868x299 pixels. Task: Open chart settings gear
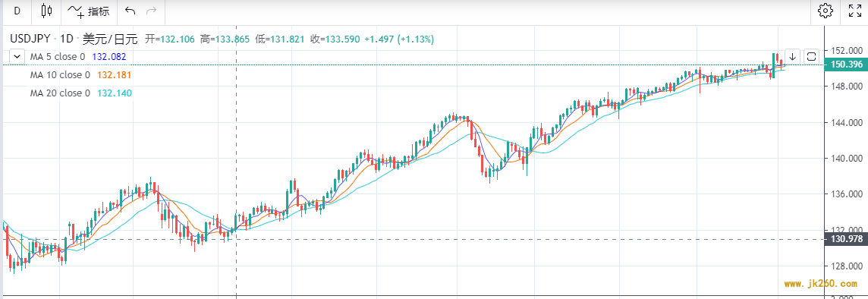[826, 11]
